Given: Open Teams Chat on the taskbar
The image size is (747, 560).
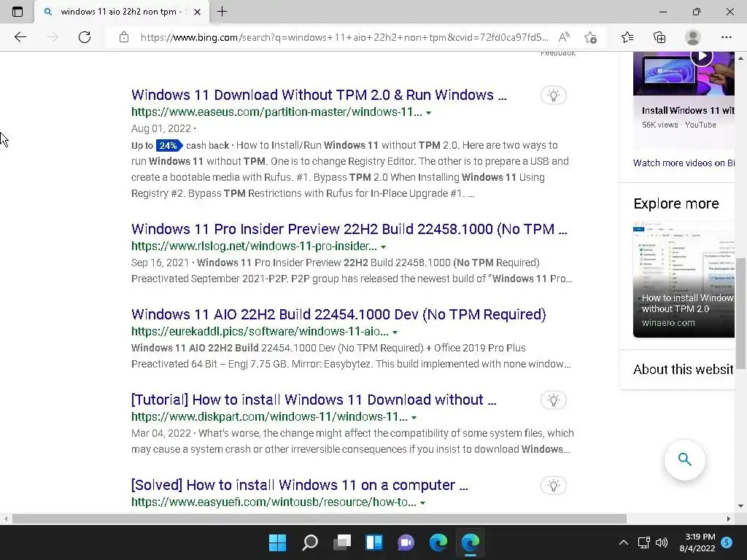Looking at the screenshot, I should point(406,542).
